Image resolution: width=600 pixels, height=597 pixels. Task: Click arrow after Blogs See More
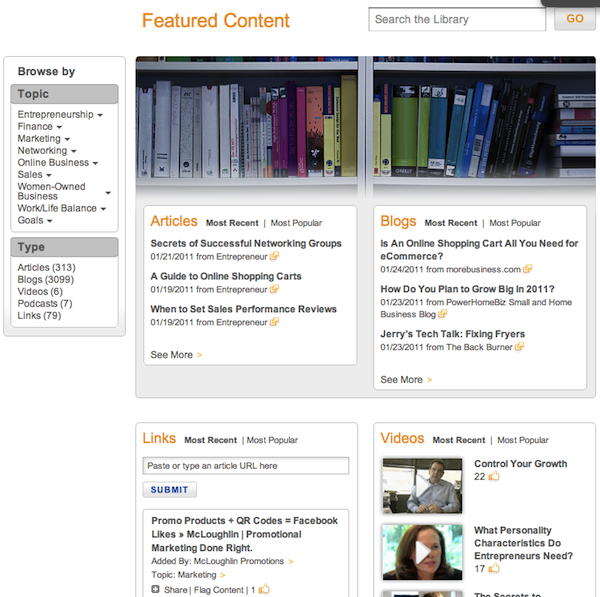click(429, 380)
